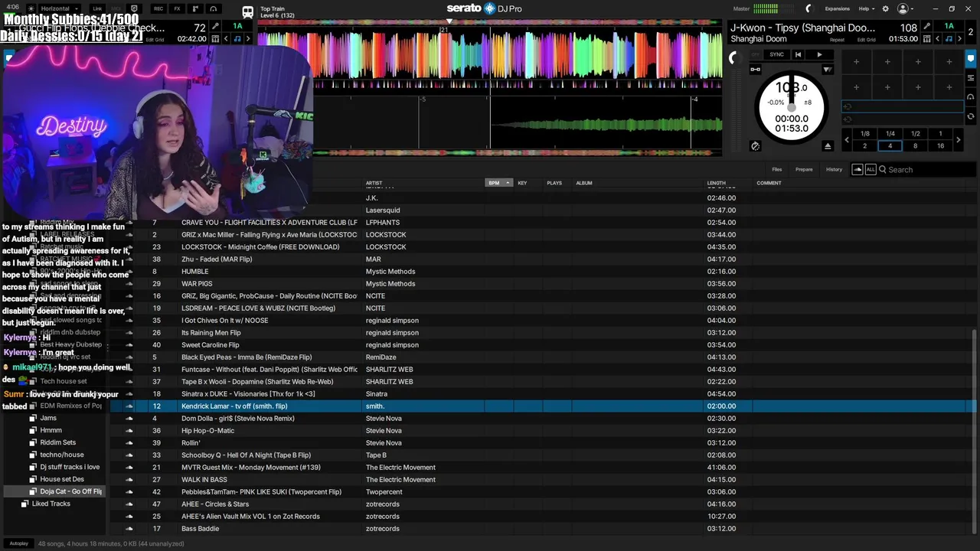The height and width of the screenshot is (551, 980).
Task: Select the Liked Tracks crate
Action: [51, 504]
